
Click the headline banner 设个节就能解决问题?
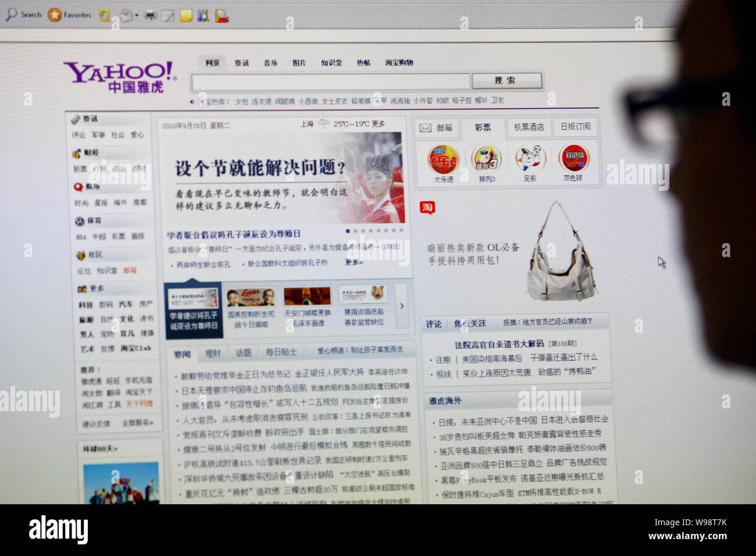tap(261, 168)
